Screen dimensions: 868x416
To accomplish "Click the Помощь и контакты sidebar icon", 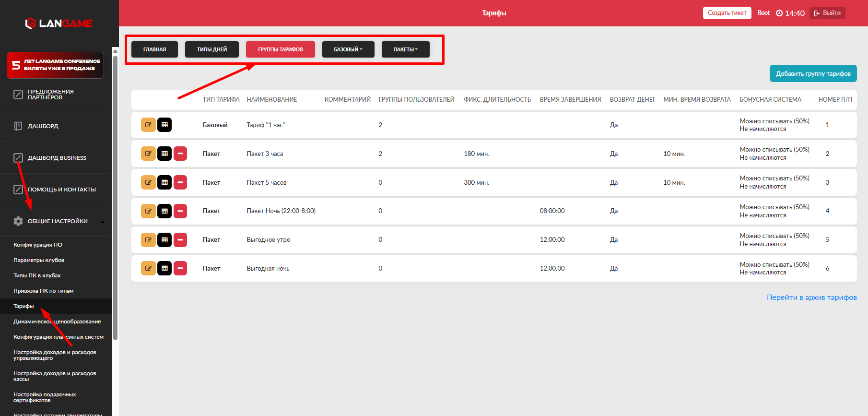I will 18,190.
